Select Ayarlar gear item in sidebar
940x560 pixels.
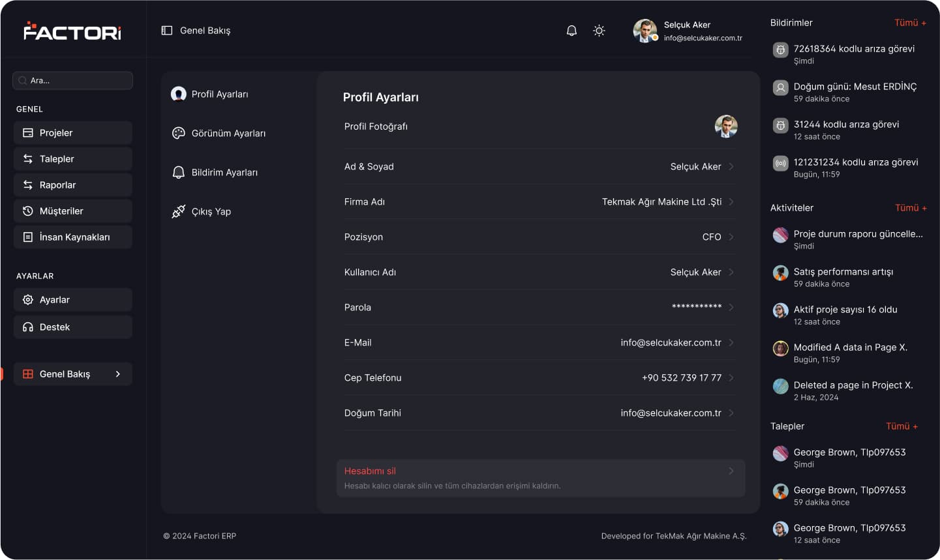pyautogui.click(x=73, y=300)
